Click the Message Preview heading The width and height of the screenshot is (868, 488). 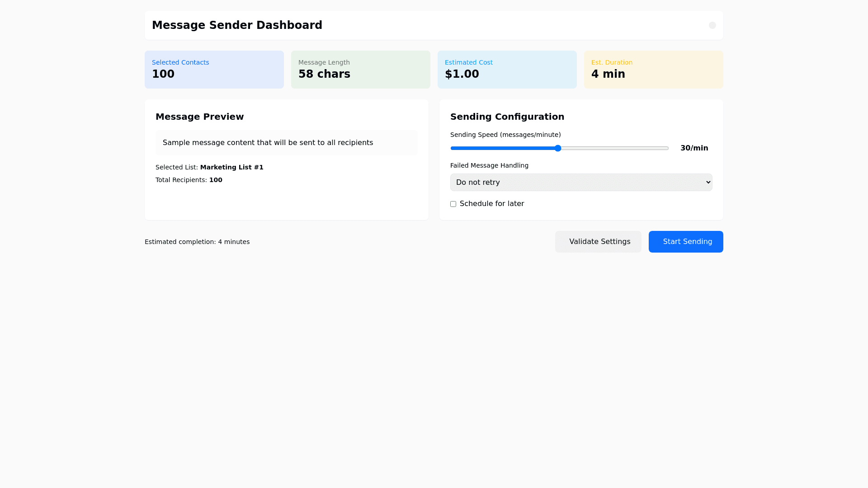point(199,117)
